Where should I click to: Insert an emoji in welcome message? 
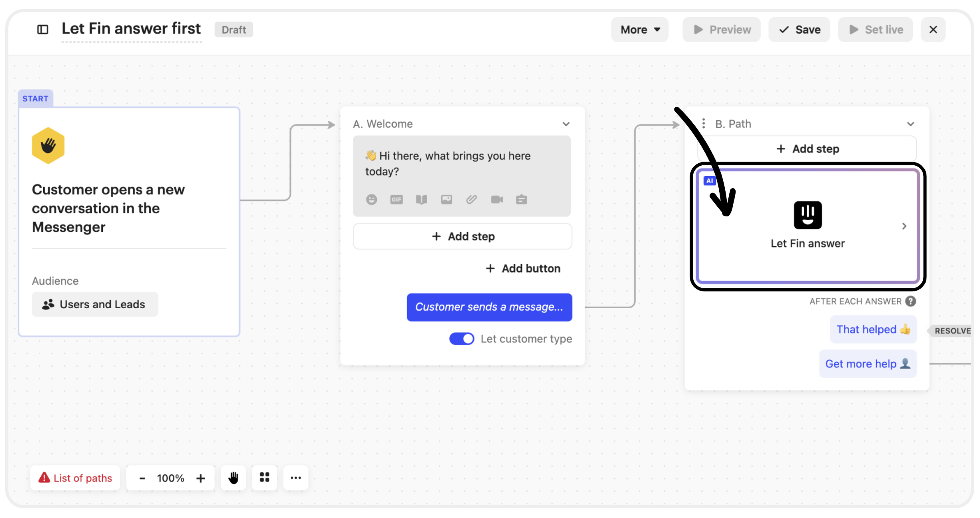[x=372, y=199]
